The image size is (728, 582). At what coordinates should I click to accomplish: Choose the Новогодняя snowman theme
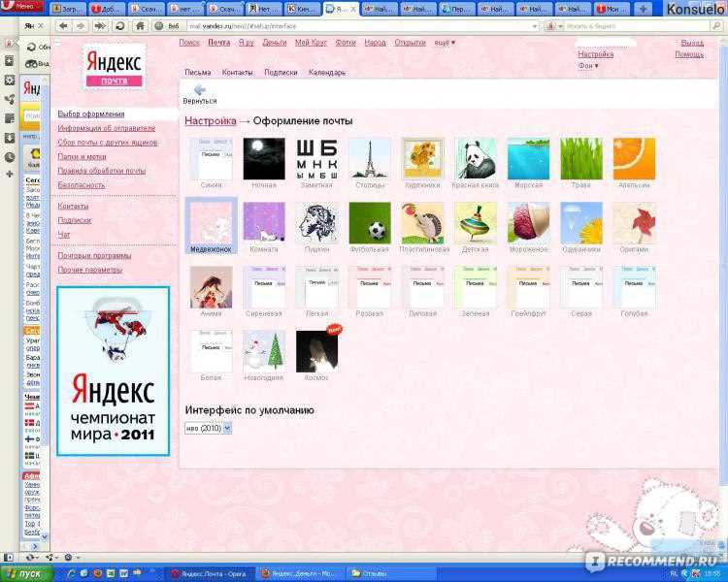(x=264, y=351)
